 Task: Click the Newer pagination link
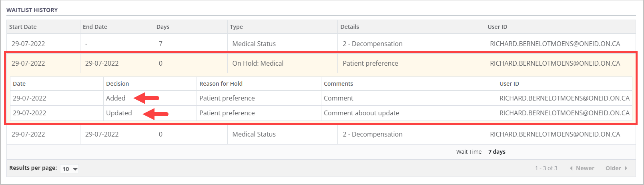585,168
